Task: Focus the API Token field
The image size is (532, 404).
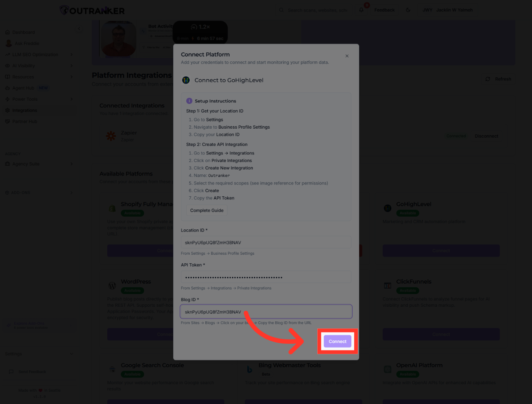Action: 266,277
